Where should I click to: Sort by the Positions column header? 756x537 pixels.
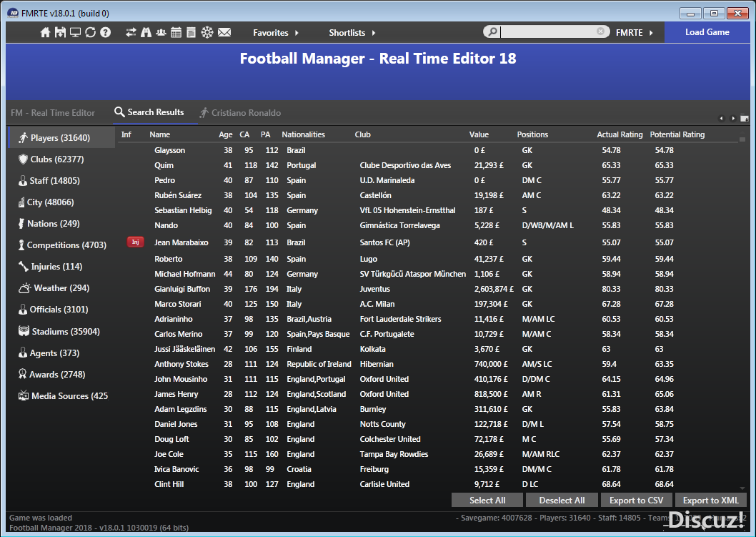[x=532, y=134]
